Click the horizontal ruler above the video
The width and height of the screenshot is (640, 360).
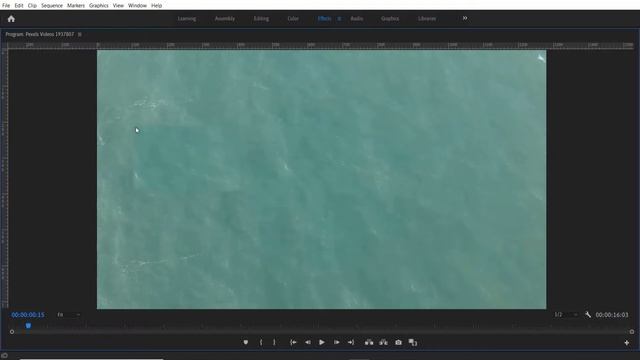click(x=320, y=45)
